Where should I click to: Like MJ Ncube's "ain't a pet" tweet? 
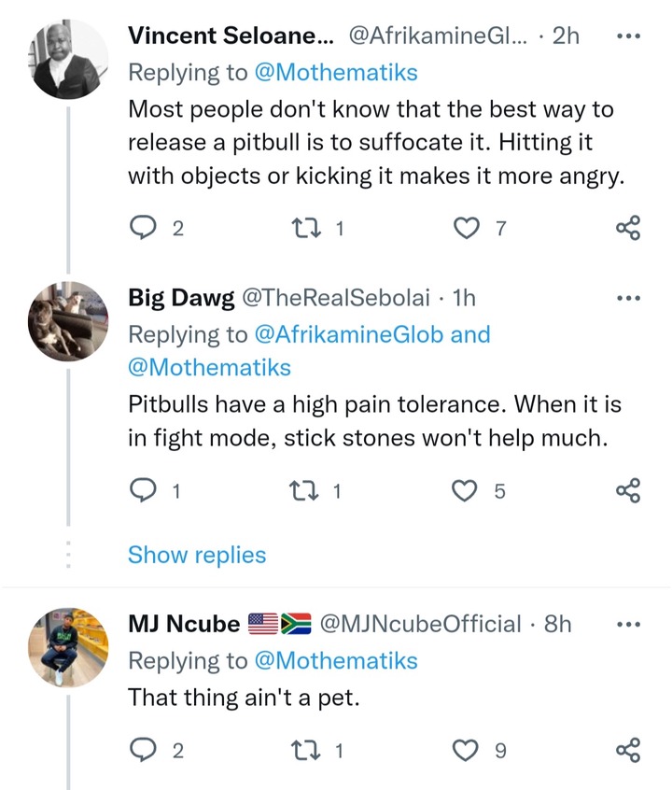[x=465, y=750]
